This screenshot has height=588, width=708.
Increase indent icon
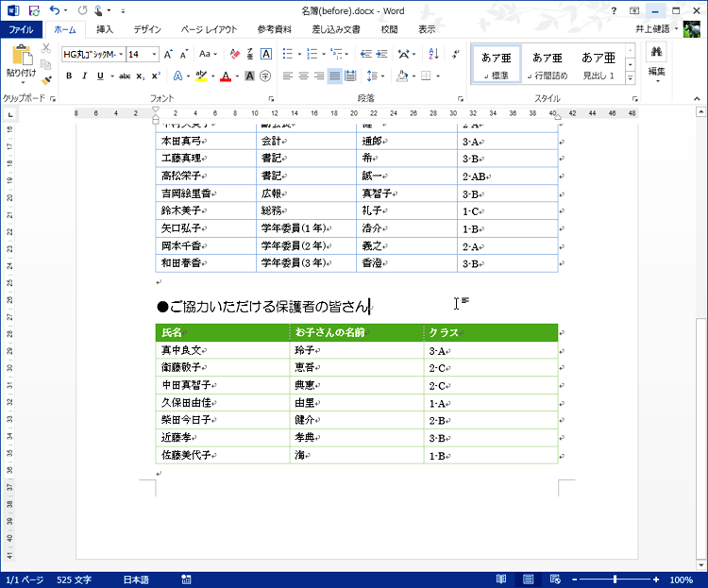pyautogui.click(x=382, y=54)
